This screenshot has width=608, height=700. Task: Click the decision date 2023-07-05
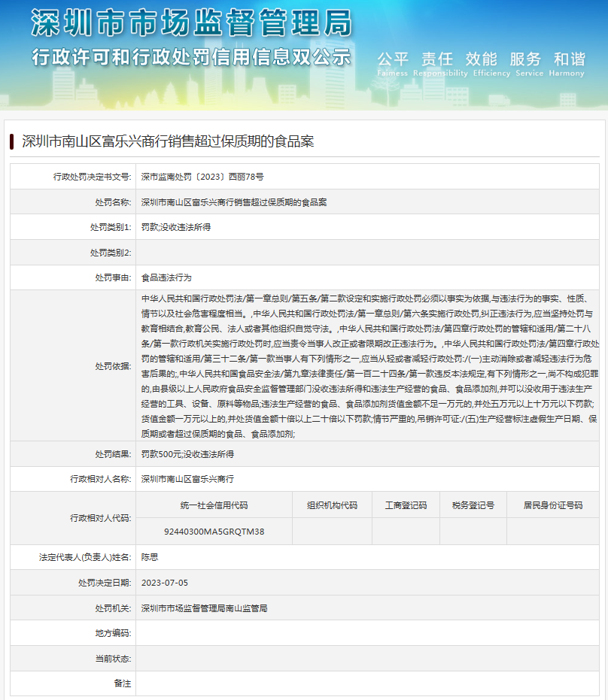coord(164,583)
